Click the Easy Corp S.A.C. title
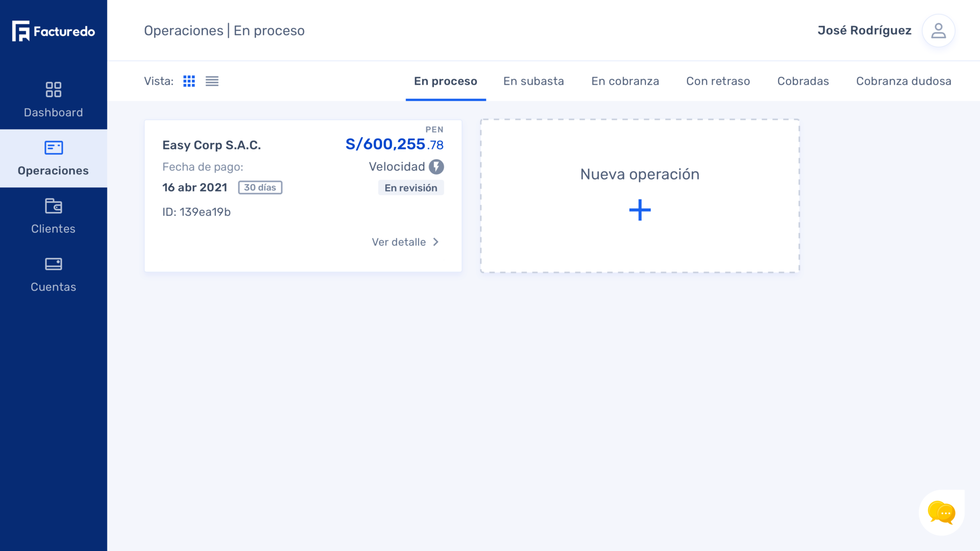Screen dimensions: 980x551 [x=212, y=145]
